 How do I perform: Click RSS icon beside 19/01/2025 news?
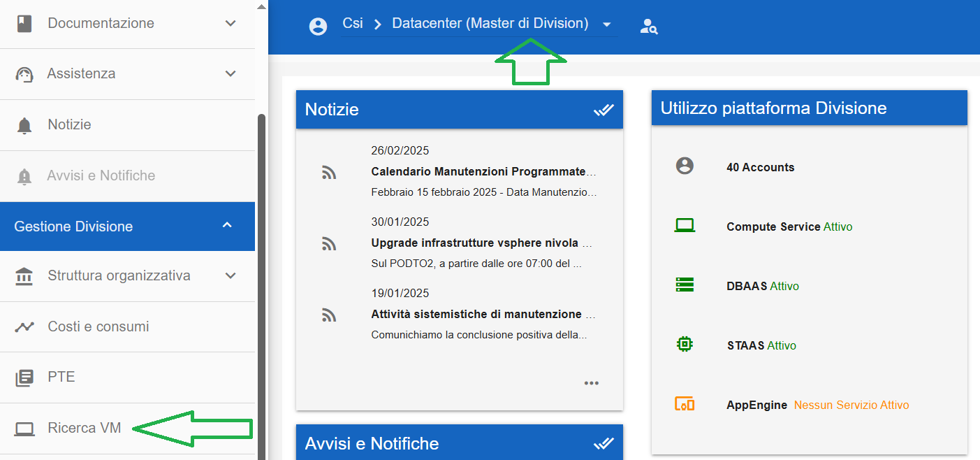click(329, 315)
